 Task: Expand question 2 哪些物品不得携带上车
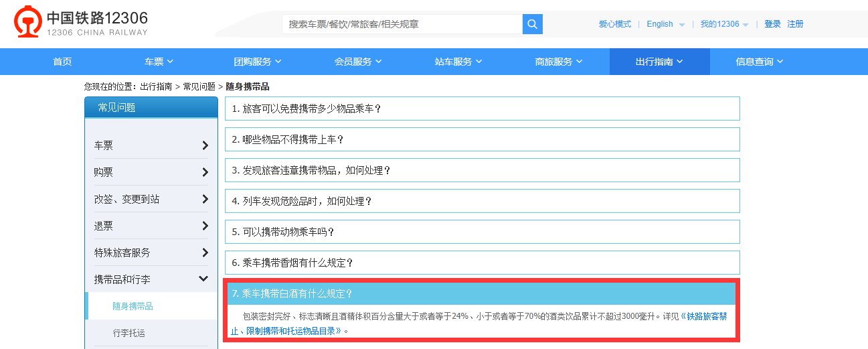tap(483, 139)
